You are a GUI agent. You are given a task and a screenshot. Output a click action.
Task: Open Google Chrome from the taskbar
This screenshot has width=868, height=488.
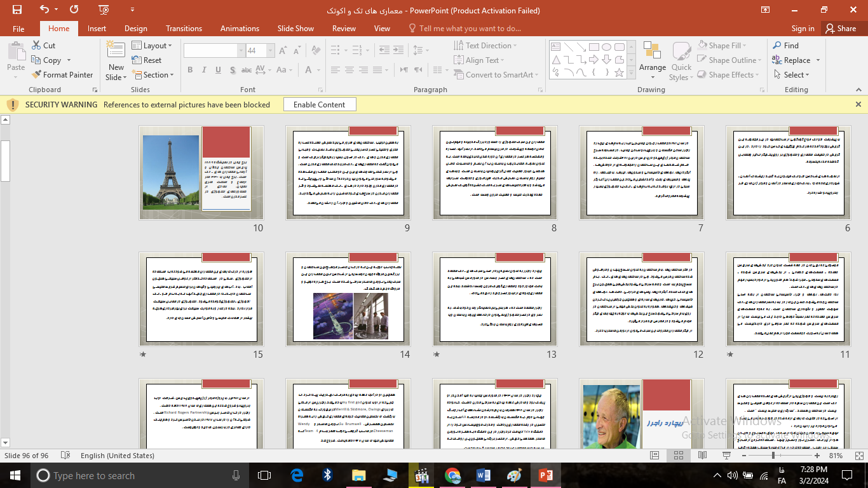(x=452, y=475)
